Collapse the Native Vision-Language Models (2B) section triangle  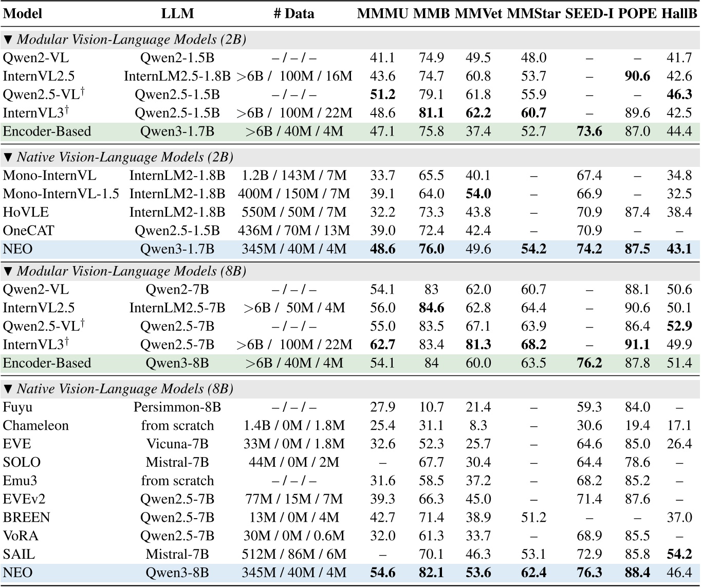pos(8,157)
